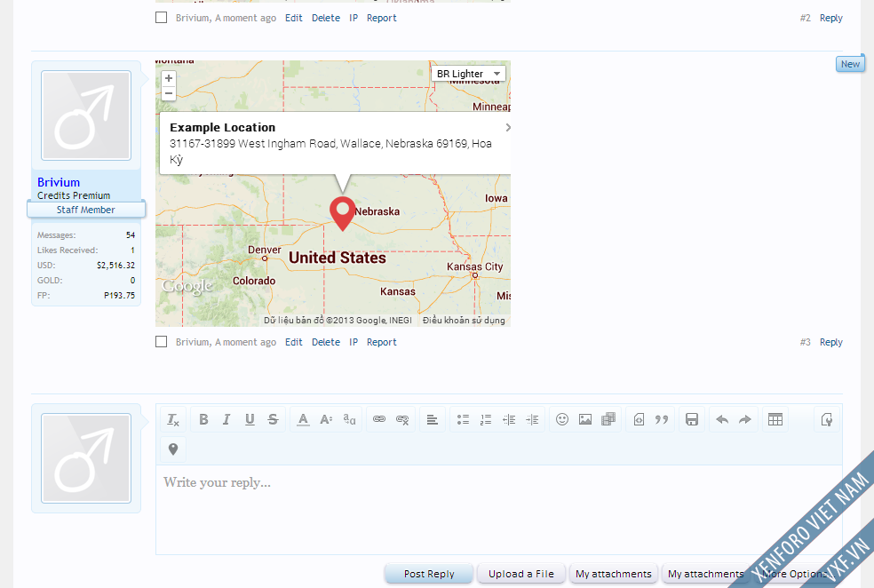Zoom in on the Nebraska map

[169, 78]
